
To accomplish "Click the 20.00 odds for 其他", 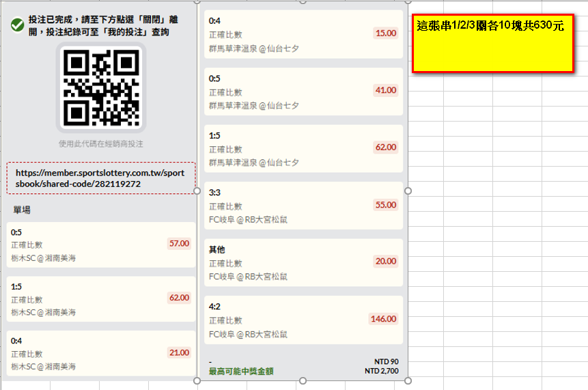I will coord(386,261).
